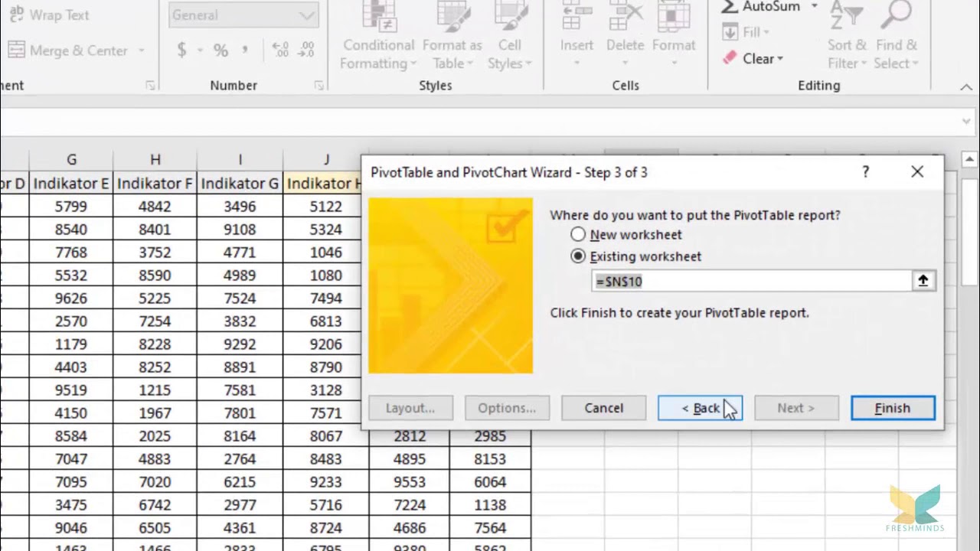
Task: Select the cell containing 8483
Action: pos(326,458)
